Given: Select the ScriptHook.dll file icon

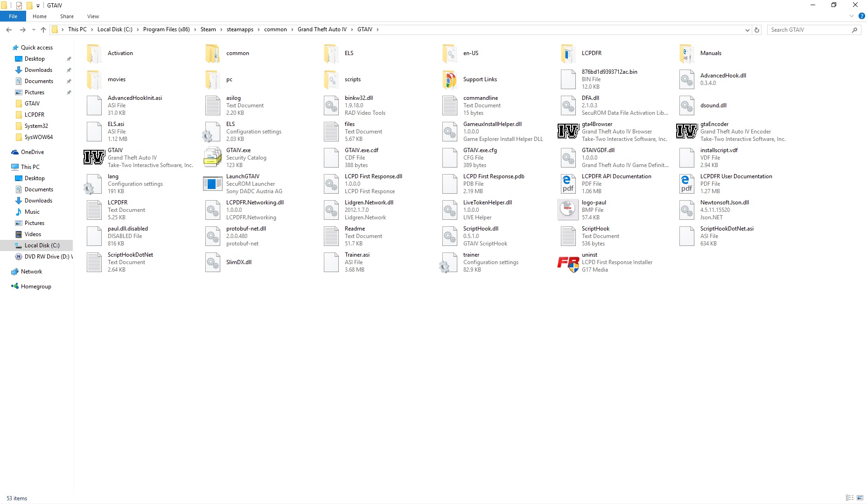Looking at the screenshot, I should click(450, 236).
